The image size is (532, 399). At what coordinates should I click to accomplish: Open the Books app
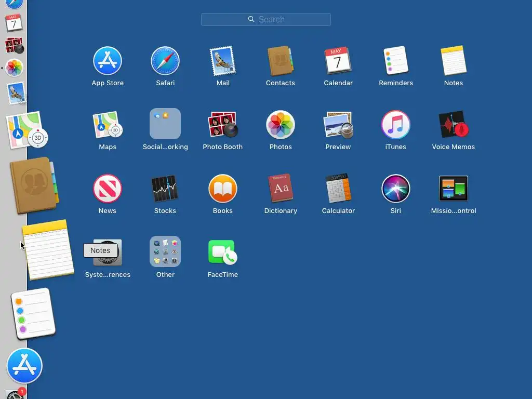coord(223,189)
